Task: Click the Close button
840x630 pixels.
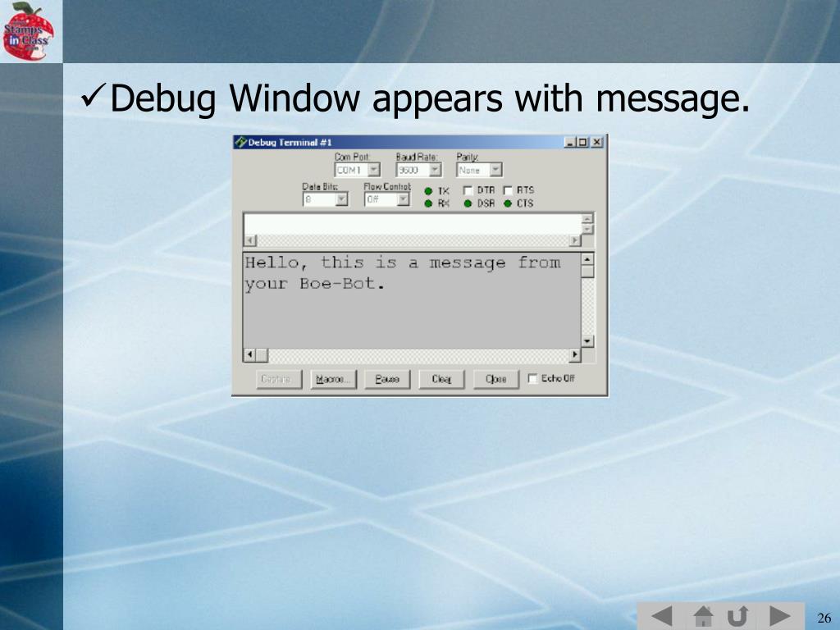Action: [496, 379]
